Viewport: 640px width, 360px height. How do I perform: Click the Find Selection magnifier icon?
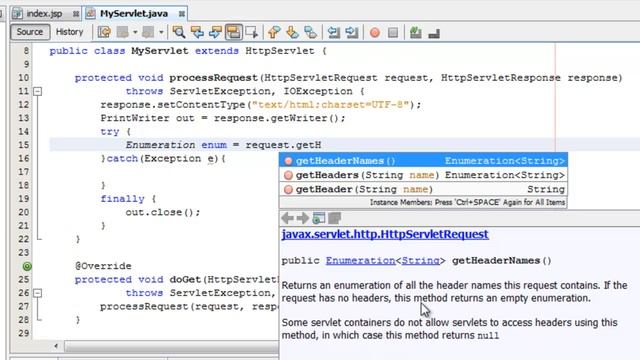click(x=178, y=32)
